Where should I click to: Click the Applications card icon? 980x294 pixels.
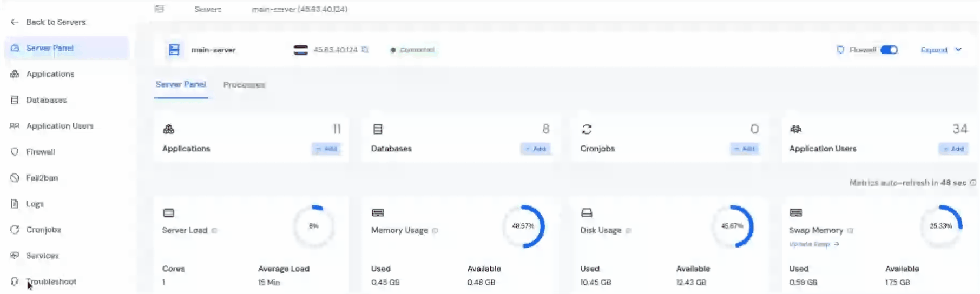[x=168, y=129]
